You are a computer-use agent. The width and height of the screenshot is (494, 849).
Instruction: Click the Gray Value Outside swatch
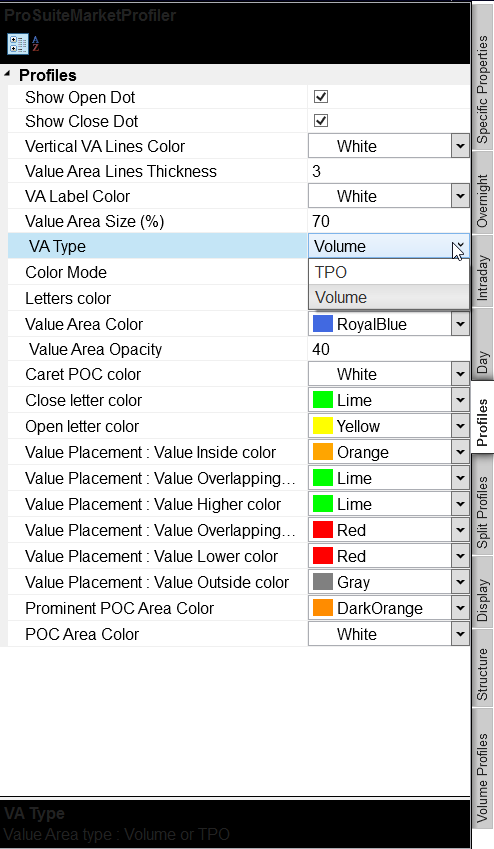point(323,582)
